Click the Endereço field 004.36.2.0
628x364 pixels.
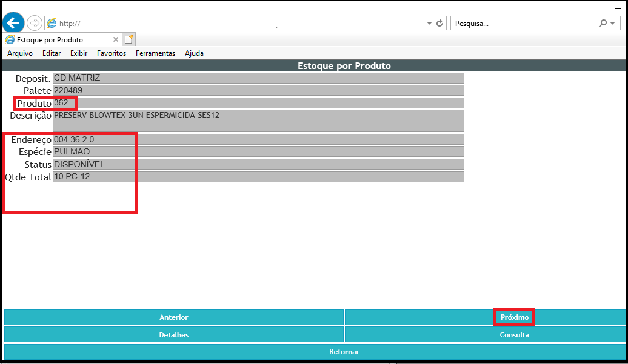click(258, 139)
